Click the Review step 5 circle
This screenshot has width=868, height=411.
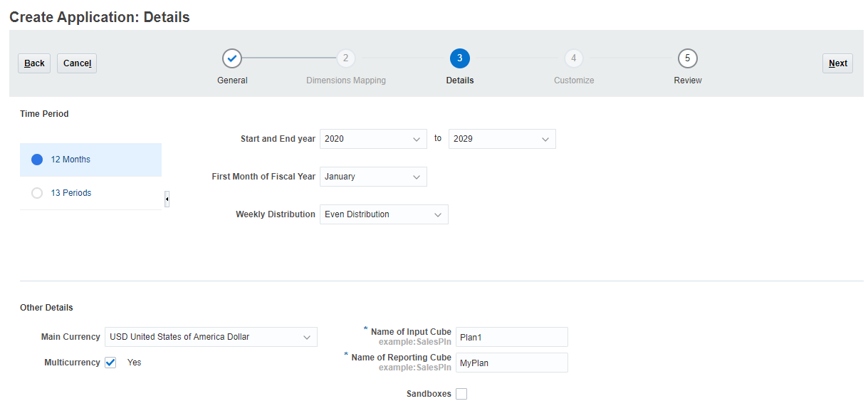pos(687,58)
